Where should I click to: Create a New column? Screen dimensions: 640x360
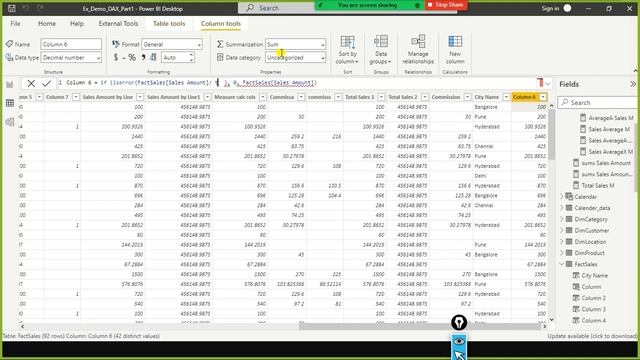coord(455,49)
